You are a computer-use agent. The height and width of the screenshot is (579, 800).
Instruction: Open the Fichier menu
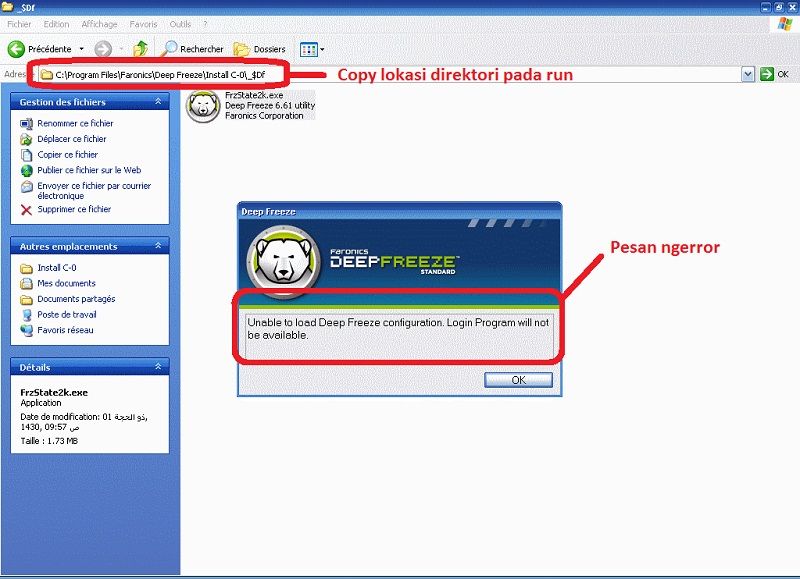click(x=19, y=24)
